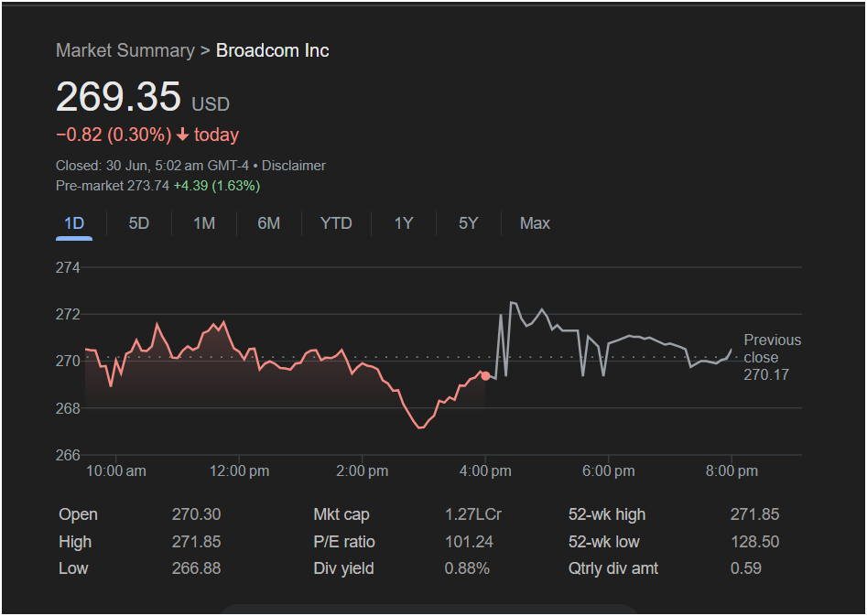Click the P/E ratio value 101.24

(469, 541)
